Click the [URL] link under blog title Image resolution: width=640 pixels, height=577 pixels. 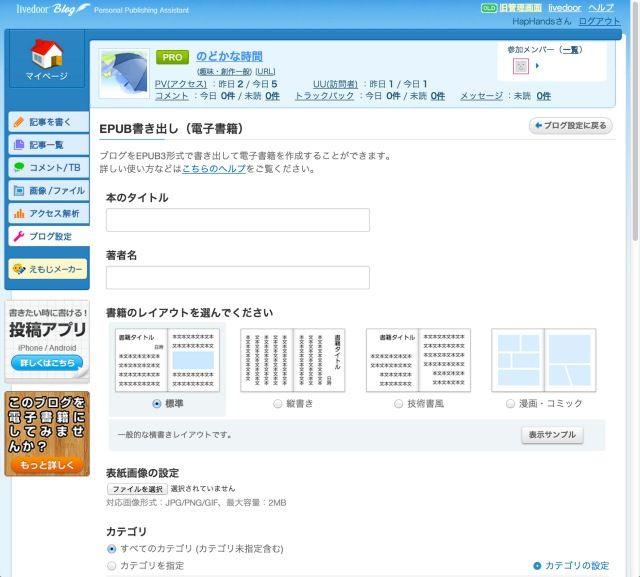click(x=265, y=72)
